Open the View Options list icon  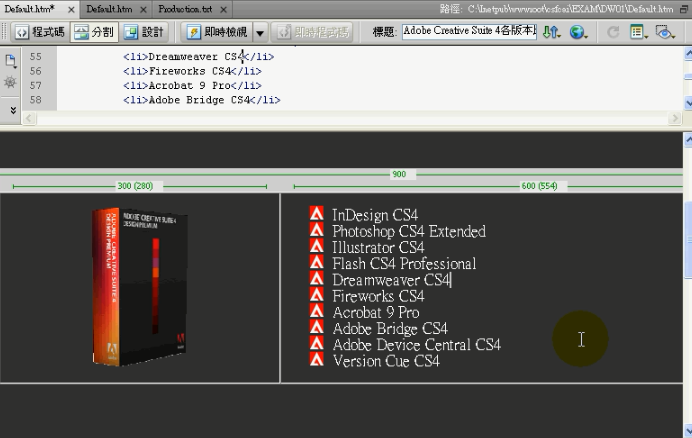pyautogui.click(x=639, y=32)
